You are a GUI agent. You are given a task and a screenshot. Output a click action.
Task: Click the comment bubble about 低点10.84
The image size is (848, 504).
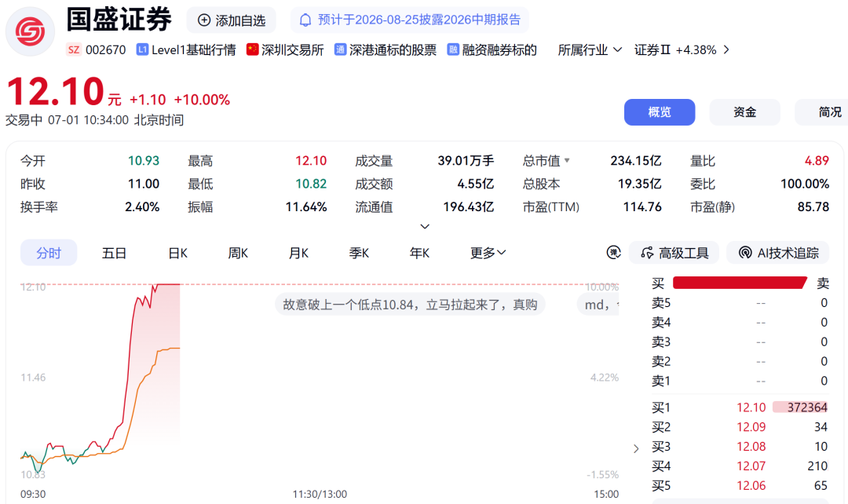[x=410, y=305]
